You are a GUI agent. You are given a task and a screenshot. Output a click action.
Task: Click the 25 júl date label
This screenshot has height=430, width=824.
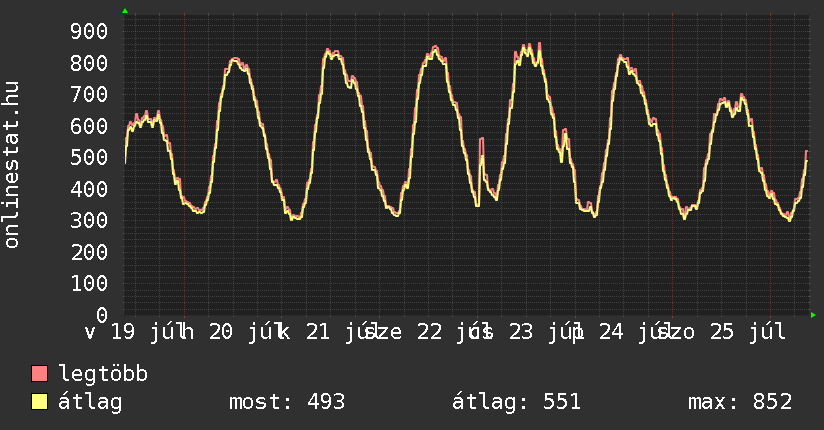pyautogui.click(x=747, y=332)
